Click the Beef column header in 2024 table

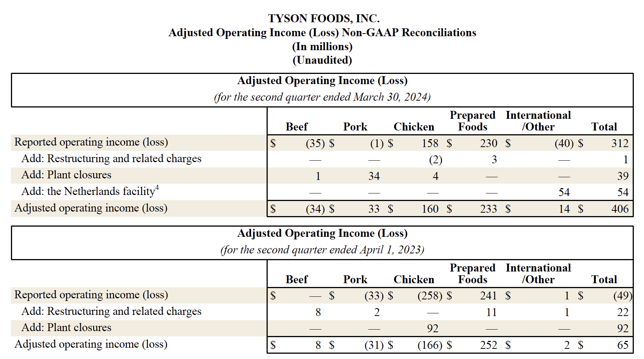click(296, 127)
